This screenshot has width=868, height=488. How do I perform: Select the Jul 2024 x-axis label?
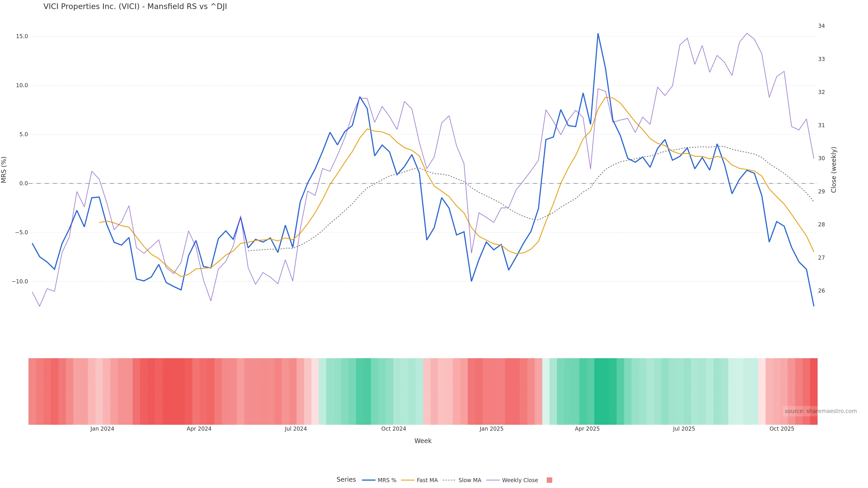coord(295,429)
